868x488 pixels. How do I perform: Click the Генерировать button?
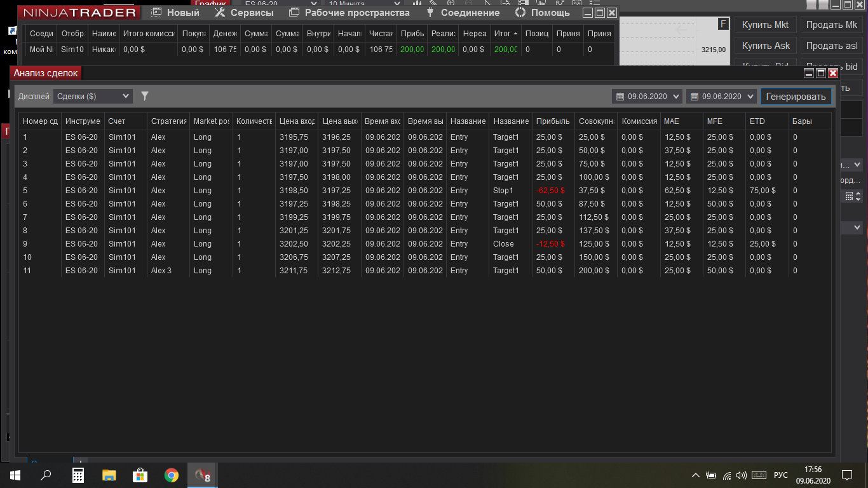(x=796, y=97)
